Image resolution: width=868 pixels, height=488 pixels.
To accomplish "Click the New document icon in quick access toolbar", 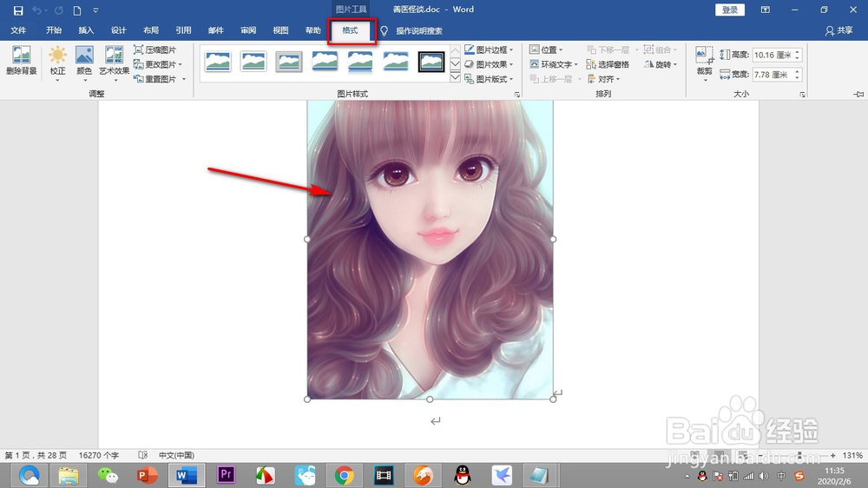I will [77, 10].
